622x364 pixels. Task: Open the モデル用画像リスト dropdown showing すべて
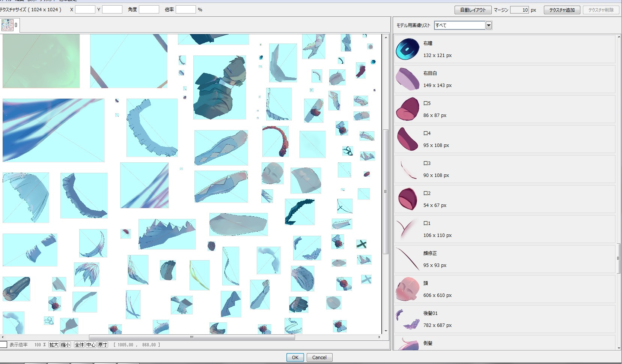[x=463, y=25]
